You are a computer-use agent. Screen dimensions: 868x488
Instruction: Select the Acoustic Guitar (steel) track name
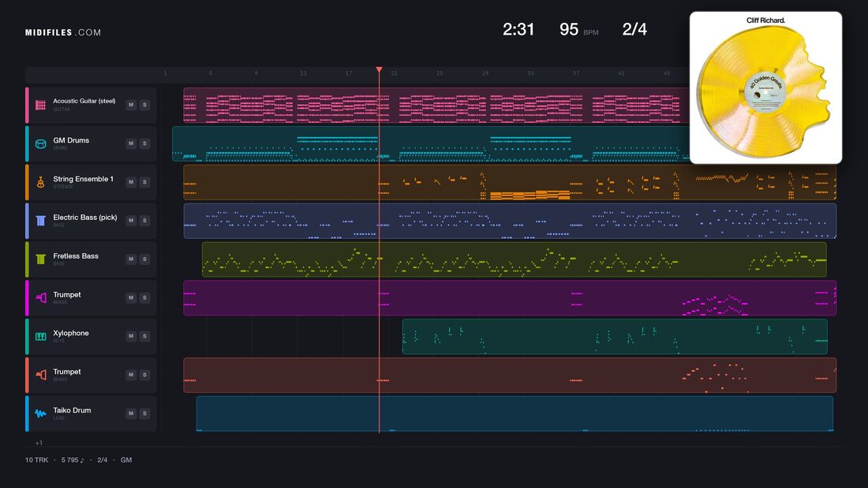(x=84, y=101)
